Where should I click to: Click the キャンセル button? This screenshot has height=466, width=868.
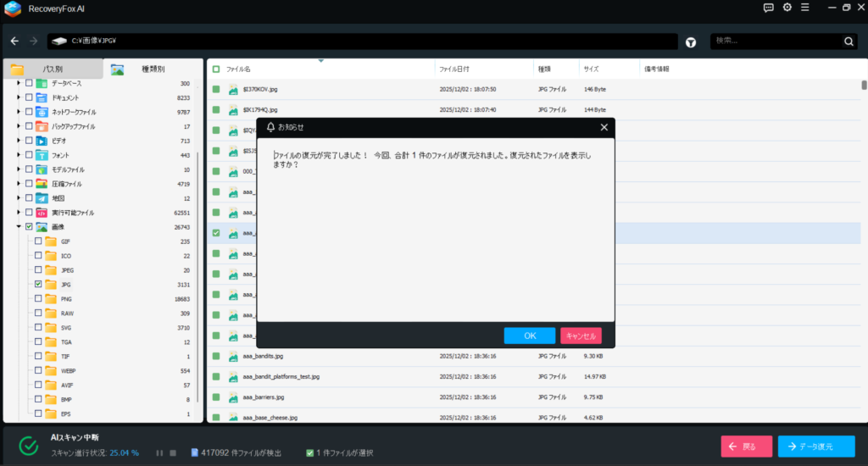581,336
